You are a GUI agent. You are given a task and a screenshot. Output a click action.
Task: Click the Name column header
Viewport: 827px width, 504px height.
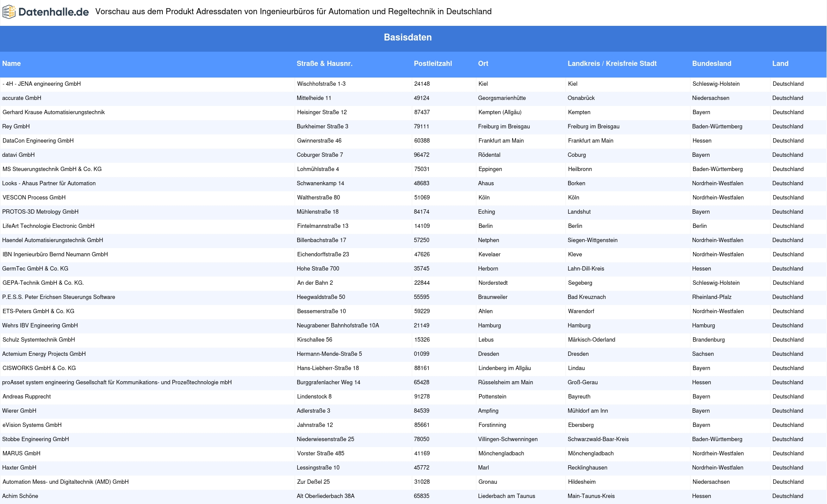pos(12,64)
